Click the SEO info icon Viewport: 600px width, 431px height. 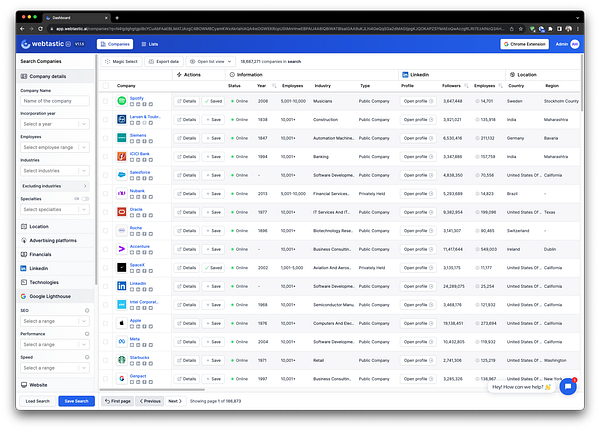pos(87,310)
